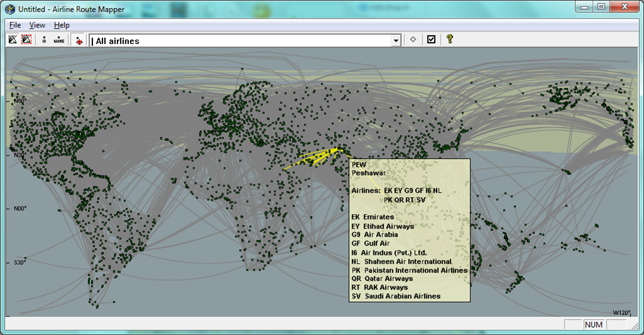Click the Airlines: label in tooltip
644x335 pixels.
point(366,191)
